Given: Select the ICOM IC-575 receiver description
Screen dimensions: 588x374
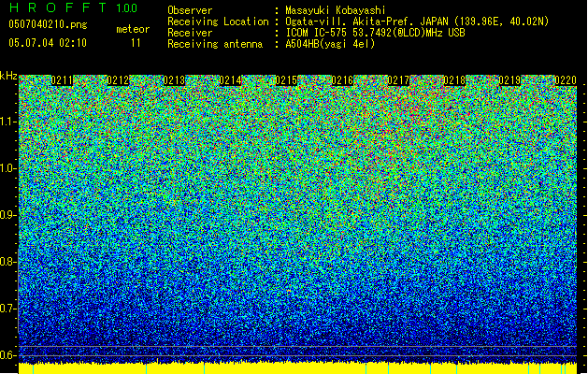Looking at the screenshot, I should click(x=376, y=33).
